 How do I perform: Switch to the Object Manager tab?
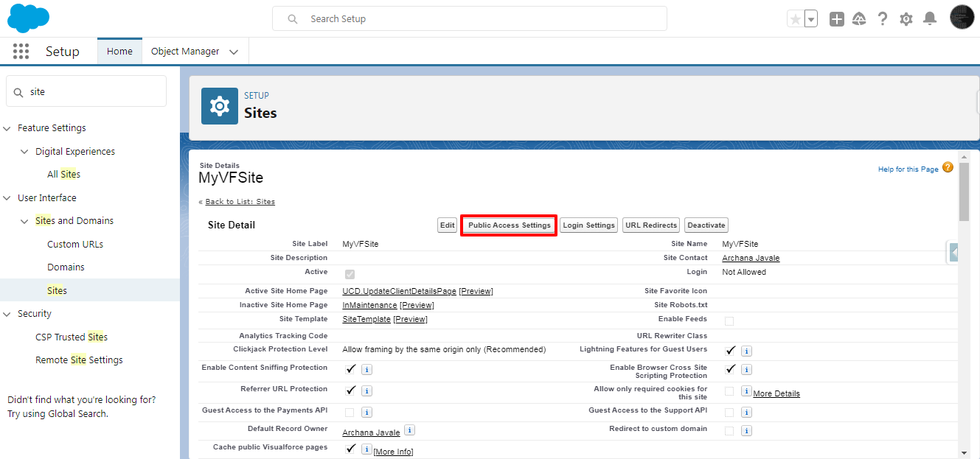click(185, 51)
